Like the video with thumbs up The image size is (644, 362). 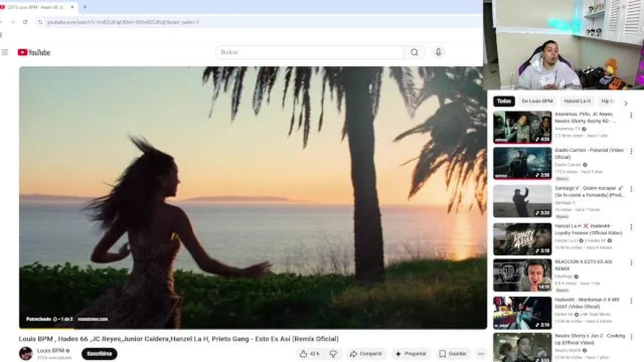click(310, 354)
